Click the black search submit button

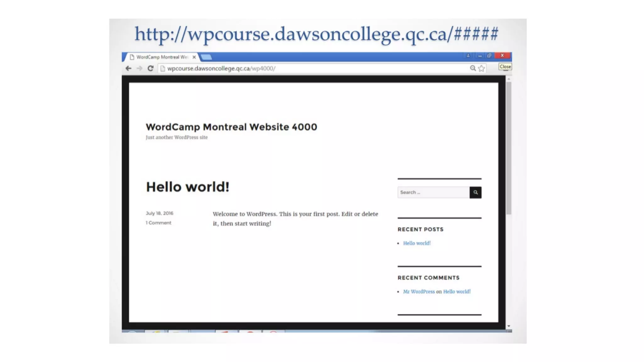point(475,192)
